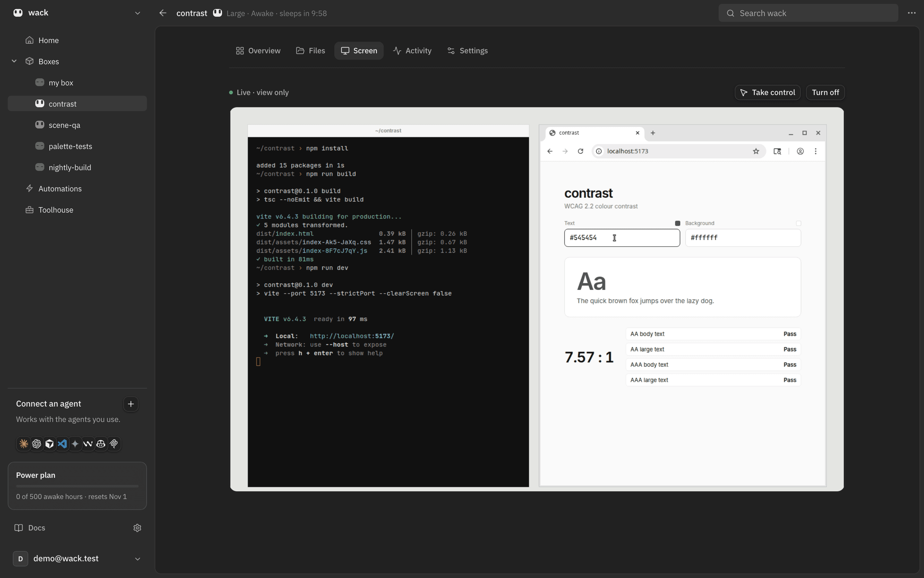Image resolution: width=924 pixels, height=578 pixels.
Task: Open the Activity tab
Action: [x=412, y=51]
